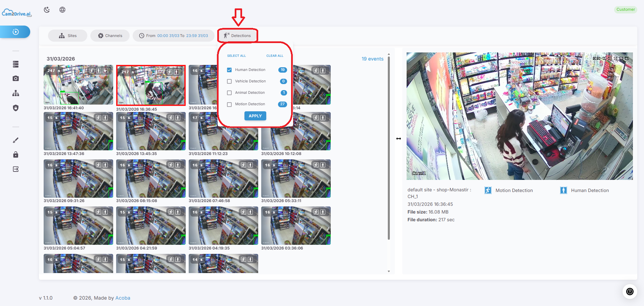Open the event thumbnail at 09:31:26
Image resolution: width=644 pixels, height=306 pixels.
pos(78,178)
